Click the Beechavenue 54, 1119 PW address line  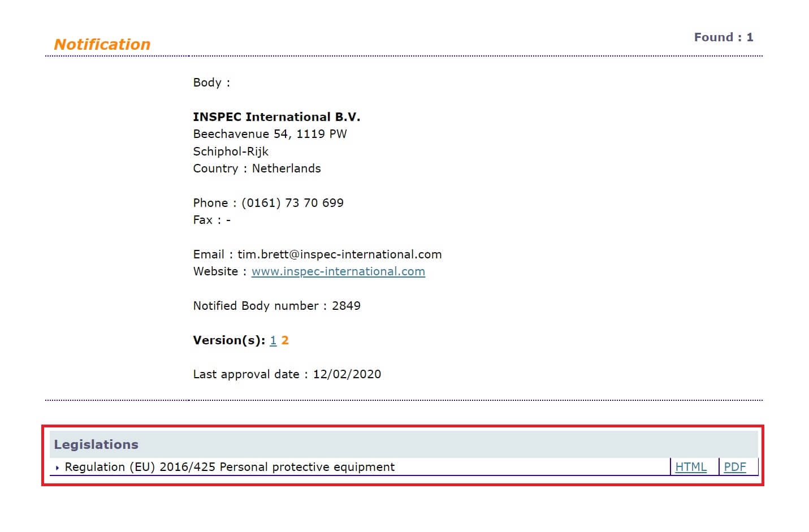270,134
